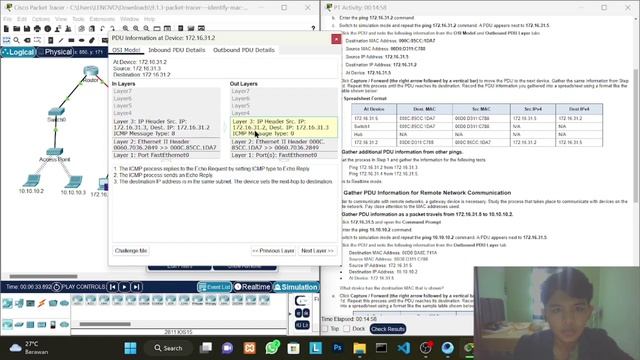
Task: Toggle the Event List panel
Action: point(215,287)
